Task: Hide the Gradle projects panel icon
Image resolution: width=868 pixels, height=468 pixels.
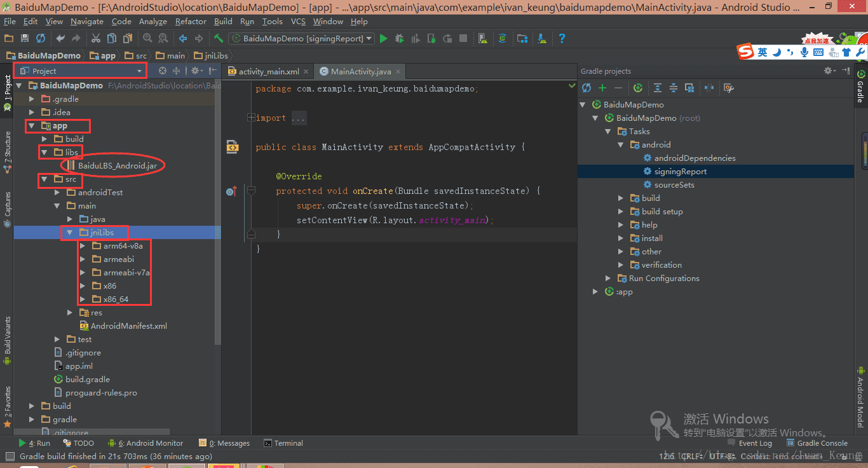Action: 846,71
